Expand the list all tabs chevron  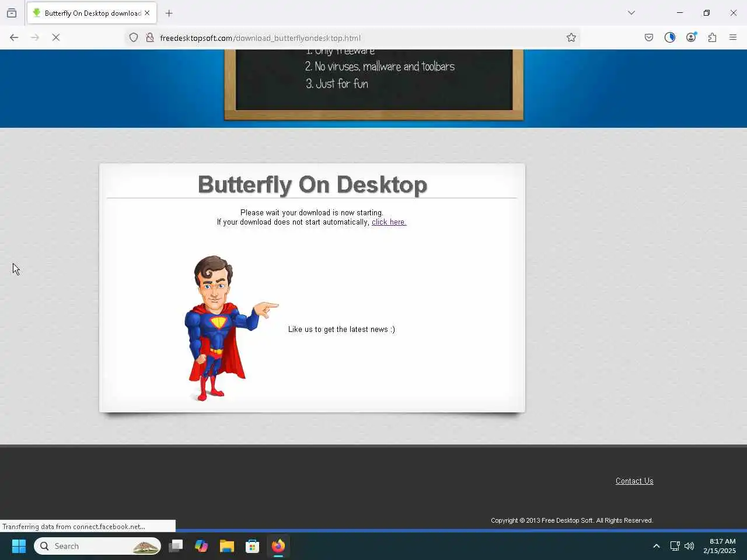tap(631, 13)
